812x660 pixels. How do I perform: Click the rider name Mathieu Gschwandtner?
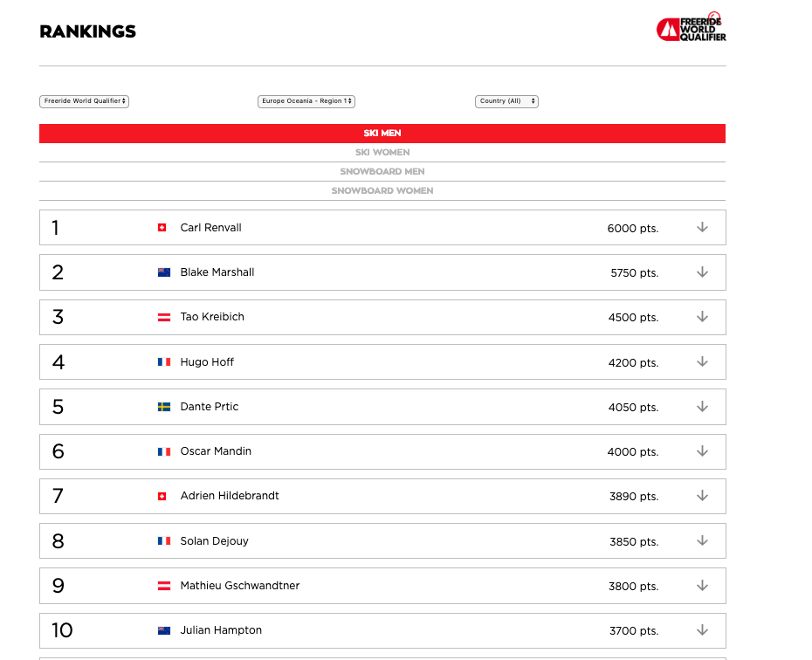point(239,586)
